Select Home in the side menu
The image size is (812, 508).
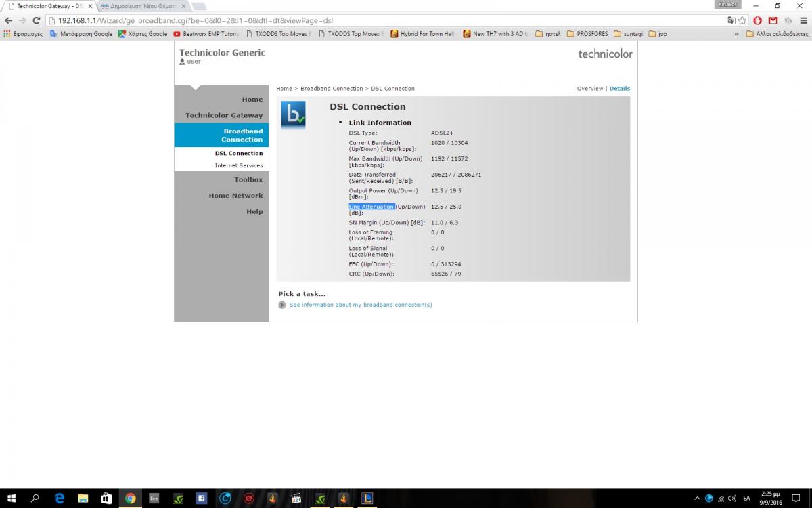(252, 100)
